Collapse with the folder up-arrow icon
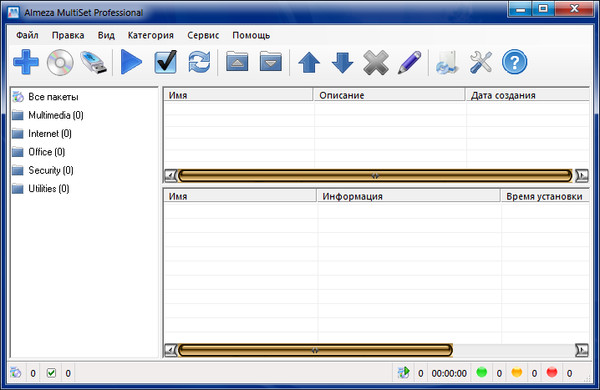Screen dimensions: 600x390 click(237, 61)
